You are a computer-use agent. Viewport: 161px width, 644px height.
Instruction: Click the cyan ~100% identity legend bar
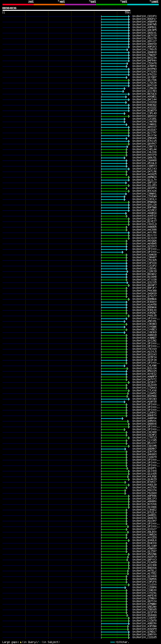click(143, 5)
